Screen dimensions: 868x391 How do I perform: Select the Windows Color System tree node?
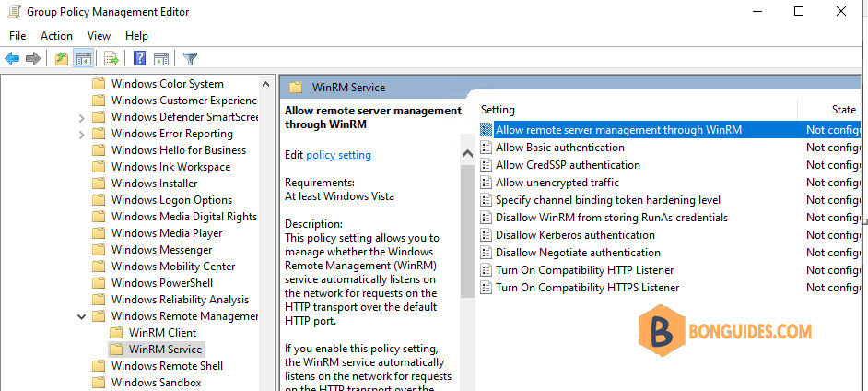coord(168,84)
